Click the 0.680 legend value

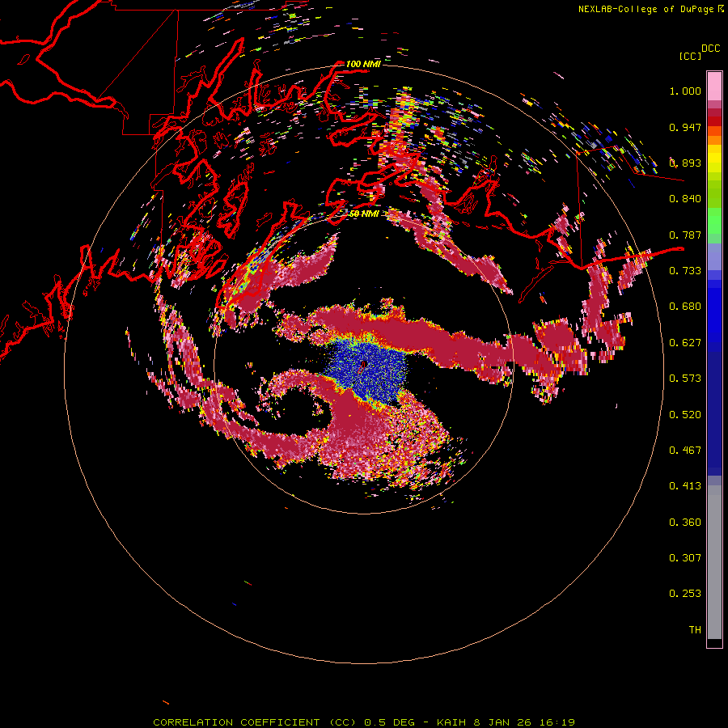coord(685,307)
